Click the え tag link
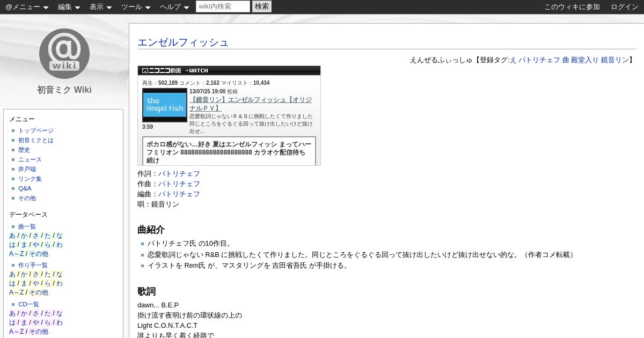 (513, 60)
